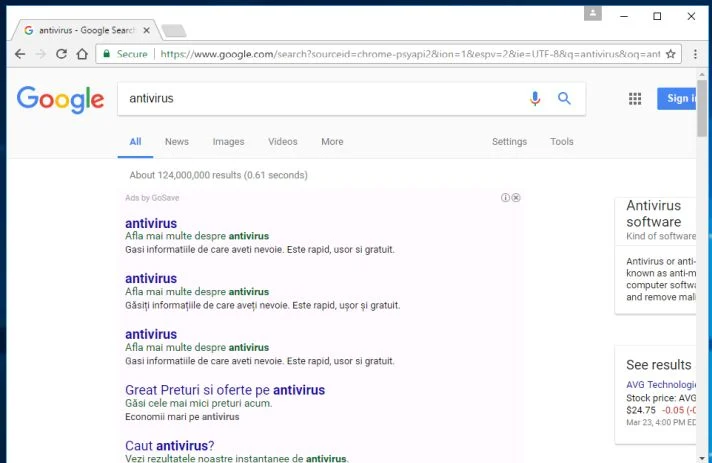Click the Ads by GoSave label
The image size is (712, 463).
152,198
